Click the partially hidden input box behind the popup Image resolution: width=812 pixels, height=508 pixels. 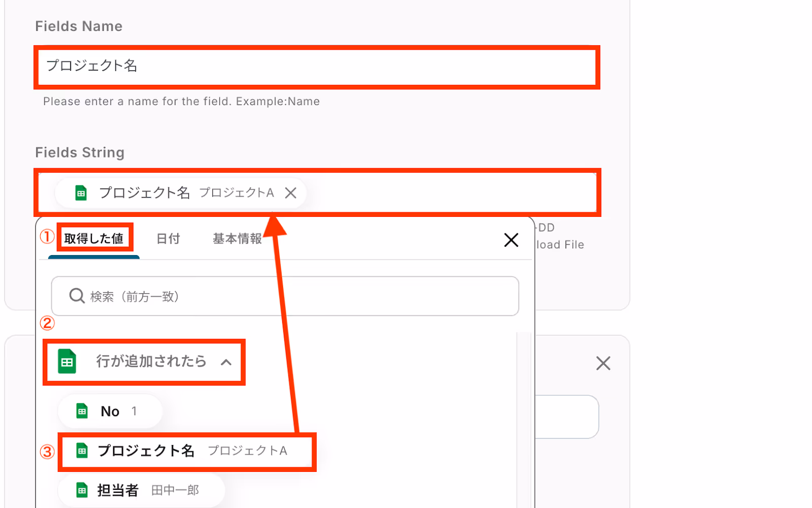click(567, 417)
